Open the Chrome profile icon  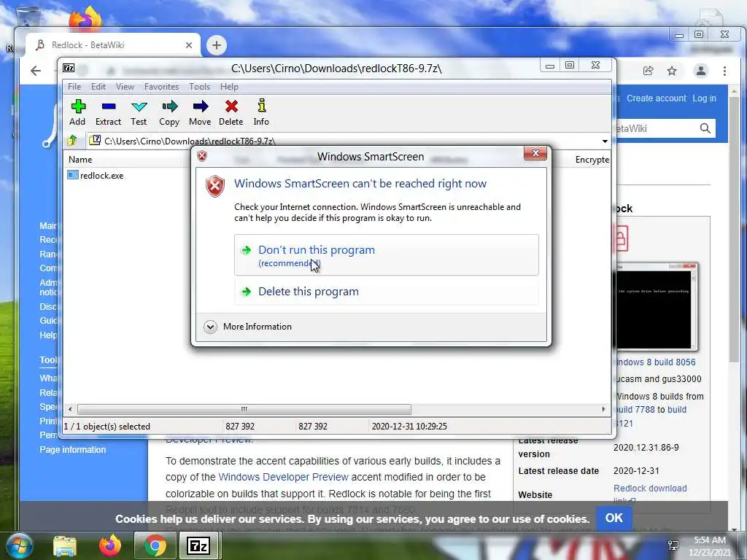tap(701, 71)
